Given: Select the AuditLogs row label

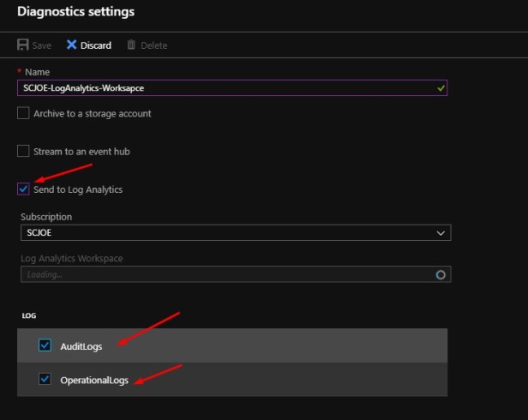Looking at the screenshot, I should (x=81, y=346).
